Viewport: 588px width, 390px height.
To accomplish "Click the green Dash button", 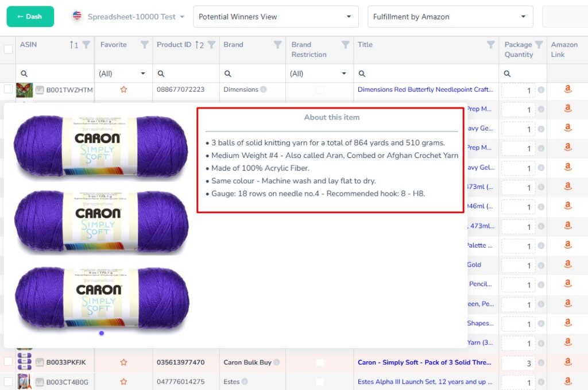I will tap(30, 17).
